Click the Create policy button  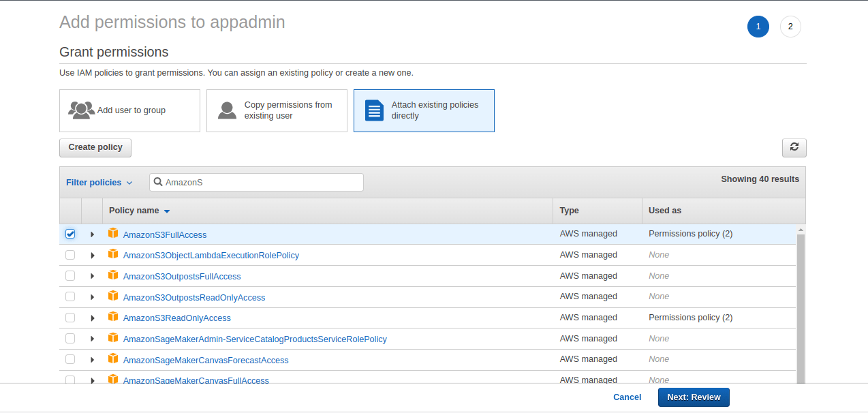point(95,147)
